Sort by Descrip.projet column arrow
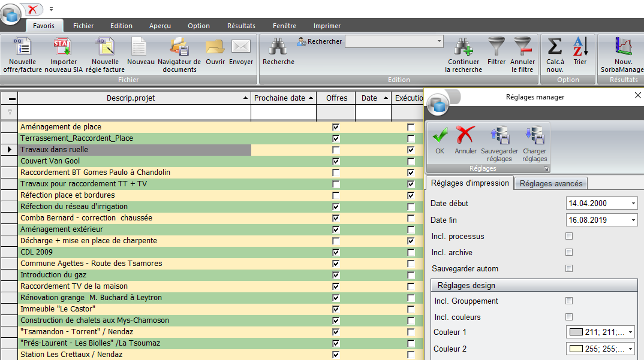The width and height of the screenshot is (644, 360). pyautogui.click(x=245, y=98)
